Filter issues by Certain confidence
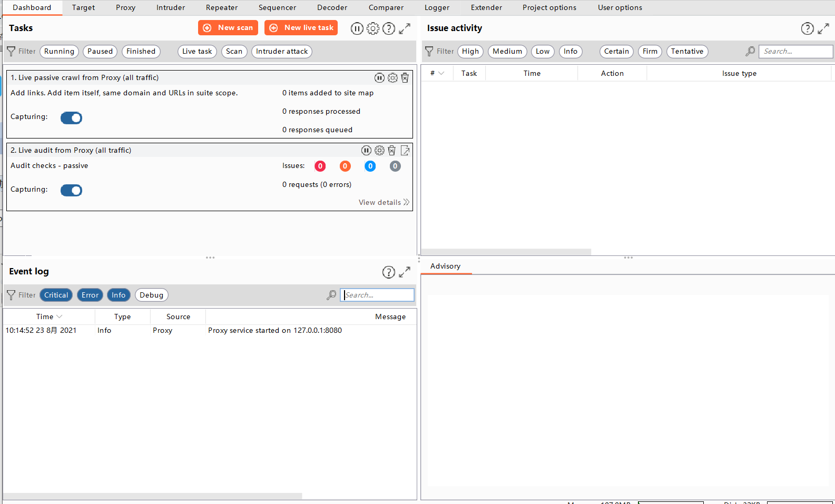The height and width of the screenshot is (504, 835). [x=617, y=52]
